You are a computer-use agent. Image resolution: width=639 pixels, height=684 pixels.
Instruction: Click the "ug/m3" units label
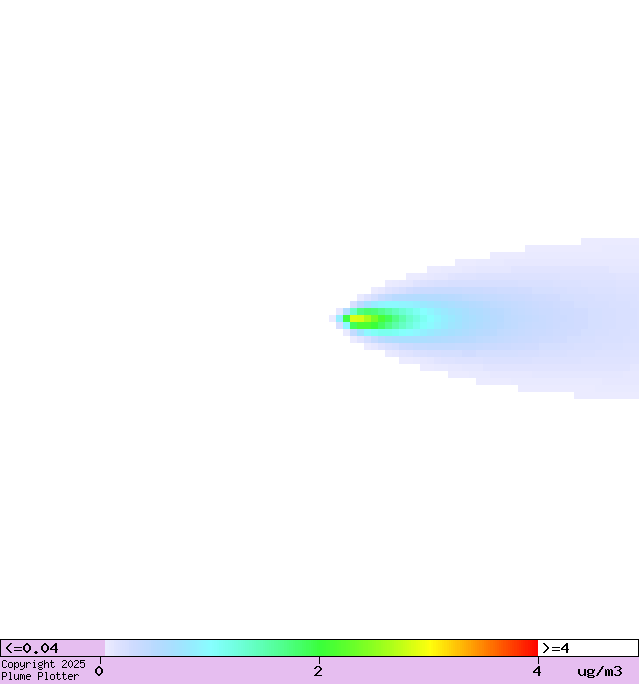point(599,671)
